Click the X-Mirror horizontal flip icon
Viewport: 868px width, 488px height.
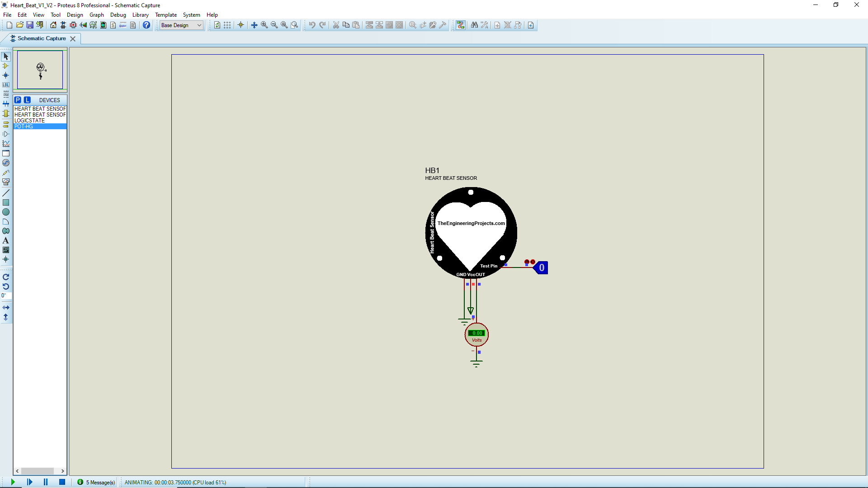pos(6,308)
